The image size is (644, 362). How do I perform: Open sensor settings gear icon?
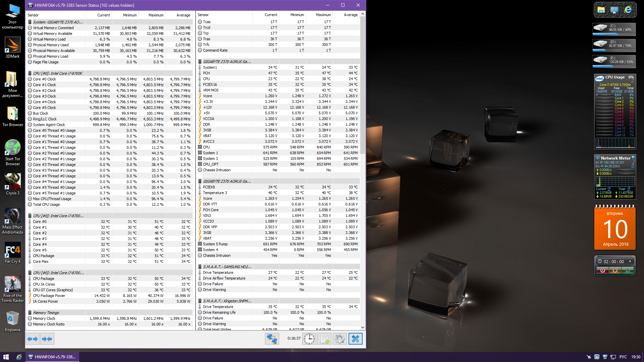click(x=339, y=339)
